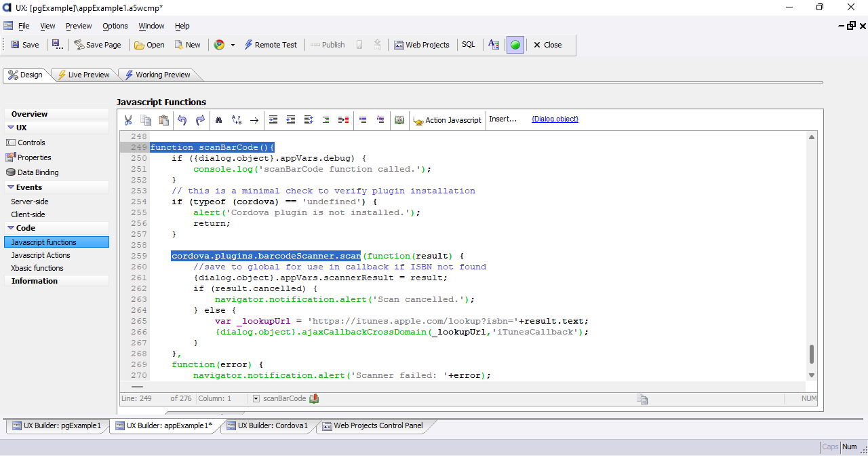
Task: Open the function list dropdown showing scanBarCode
Action: pos(256,398)
